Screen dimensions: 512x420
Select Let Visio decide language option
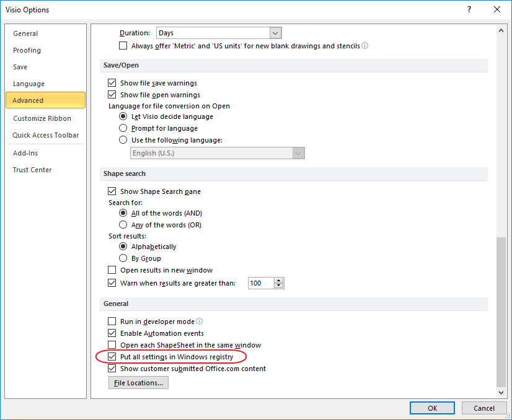(x=123, y=116)
